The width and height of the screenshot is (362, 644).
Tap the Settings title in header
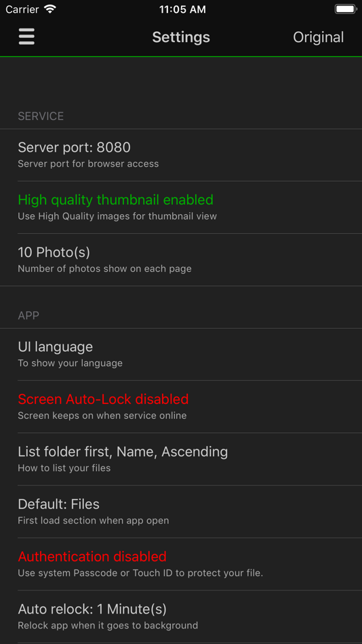[181, 37]
